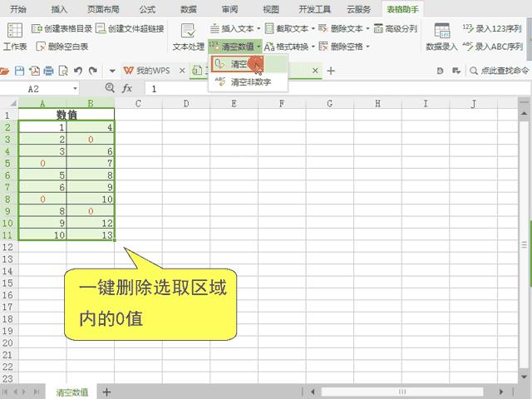The width and height of the screenshot is (532, 399).
Task: Add a new sheet with plus icon
Action: pyautogui.click(x=106, y=392)
